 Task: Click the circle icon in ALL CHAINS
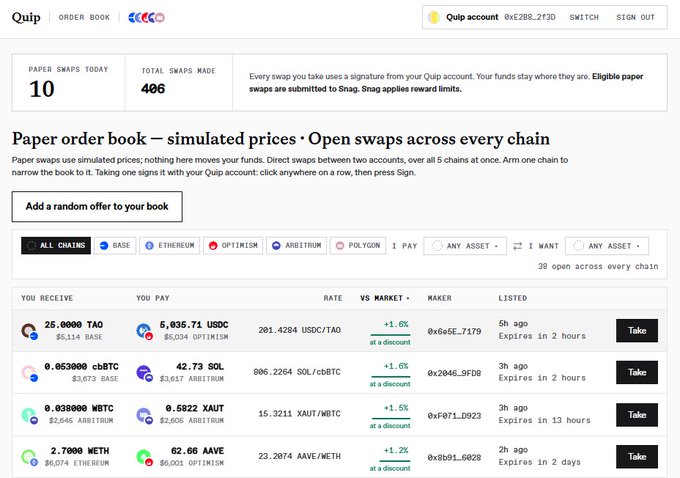point(31,246)
